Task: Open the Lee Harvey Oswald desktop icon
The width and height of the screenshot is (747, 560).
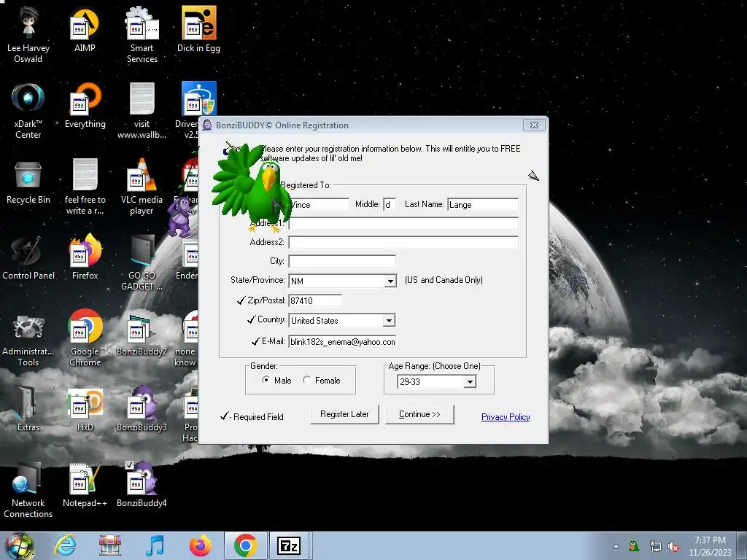Action: [x=28, y=35]
